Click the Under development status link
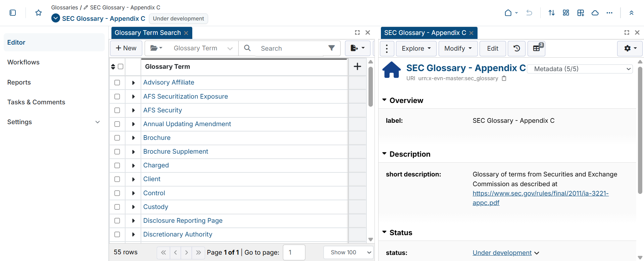Screen dimensions: 644x261 tap(502, 253)
